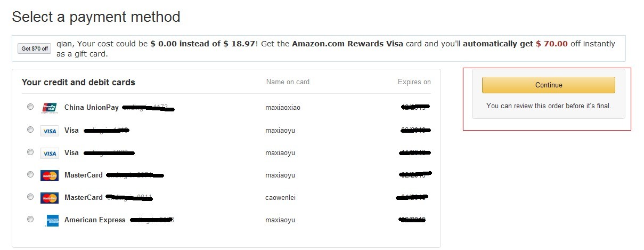Click the lower Visa card logo
This screenshot has width=644, height=250.
point(50,153)
